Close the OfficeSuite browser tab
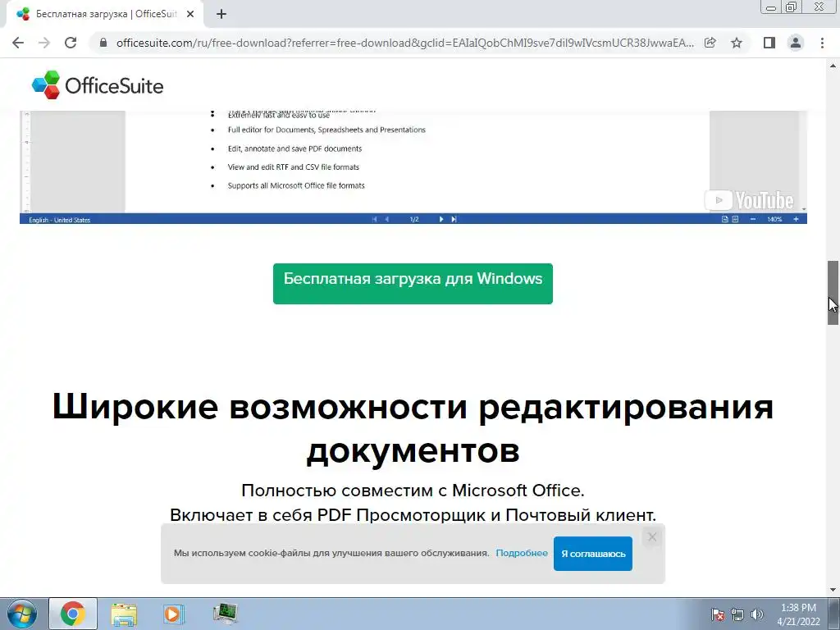Viewport: 840px width, 630px height. pyautogui.click(x=190, y=14)
